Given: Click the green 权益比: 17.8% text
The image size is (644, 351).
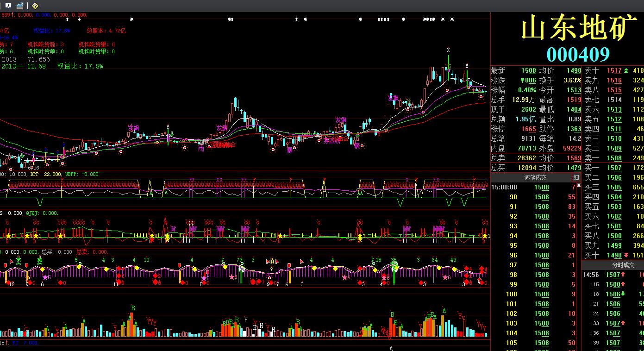Looking at the screenshot, I should pyautogui.click(x=80, y=66).
